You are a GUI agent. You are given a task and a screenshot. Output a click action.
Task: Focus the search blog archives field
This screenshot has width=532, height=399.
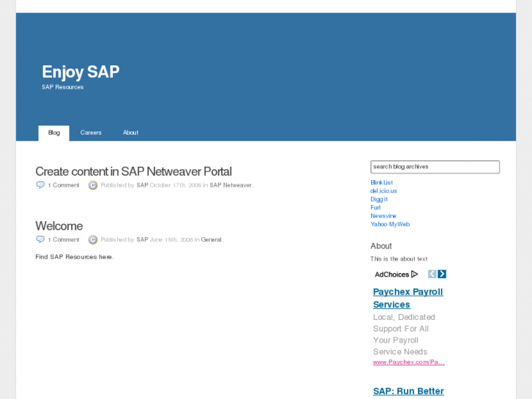point(435,167)
